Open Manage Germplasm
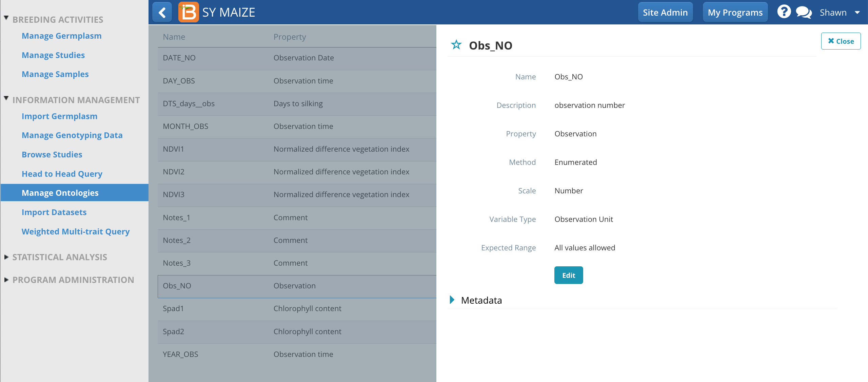 (62, 36)
